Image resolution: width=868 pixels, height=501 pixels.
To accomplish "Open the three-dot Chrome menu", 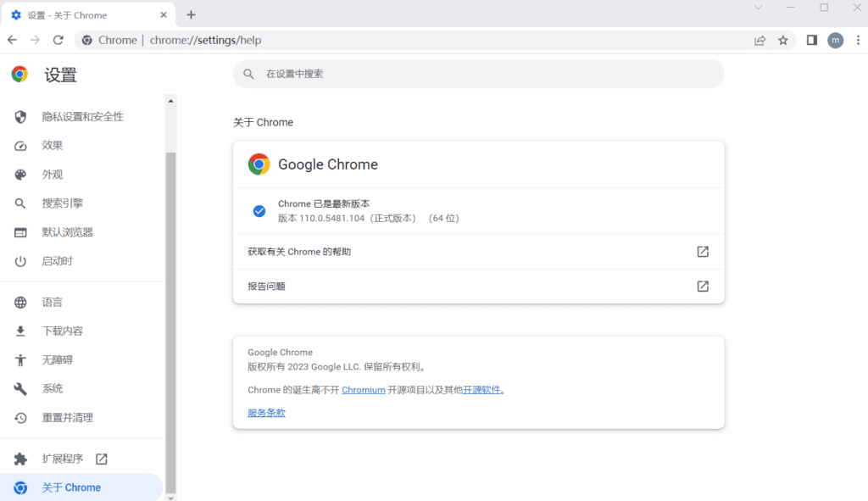I will (x=859, y=40).
